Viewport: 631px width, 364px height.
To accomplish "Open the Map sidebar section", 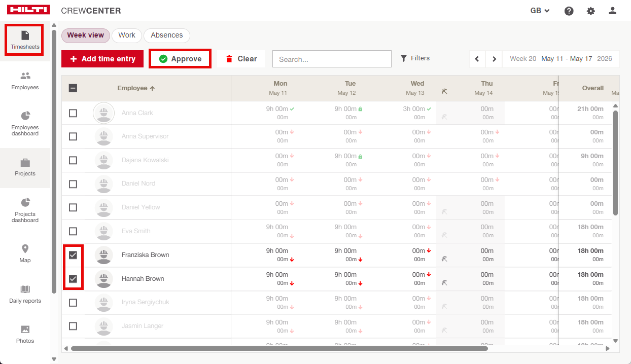I will coord(25,254).
